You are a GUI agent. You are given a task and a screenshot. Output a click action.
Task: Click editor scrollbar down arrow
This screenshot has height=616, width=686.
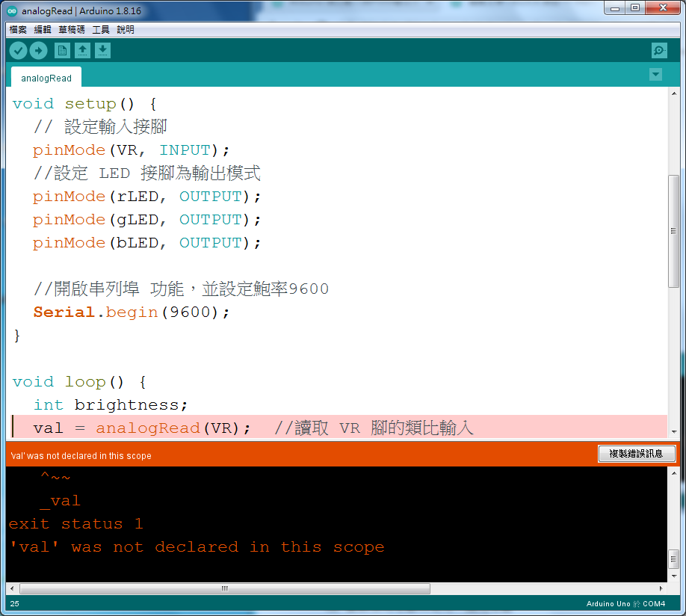674,431
